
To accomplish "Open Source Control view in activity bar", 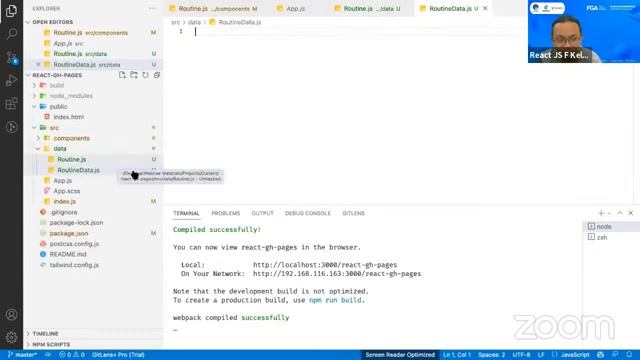I will (x=11, y=57).
